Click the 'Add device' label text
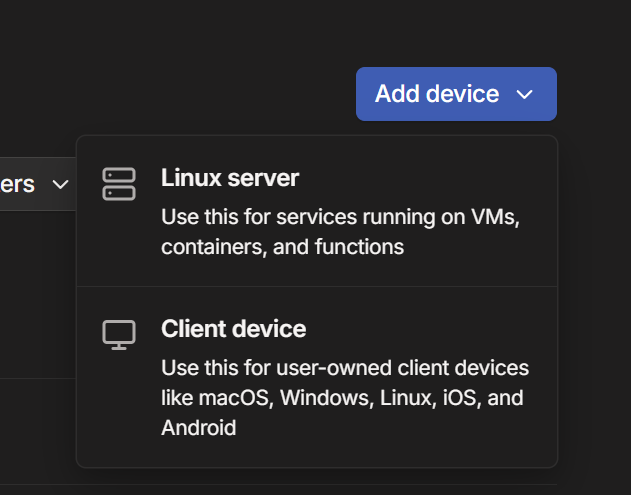Viewport: 631px width, 495px height. (437, 94)
